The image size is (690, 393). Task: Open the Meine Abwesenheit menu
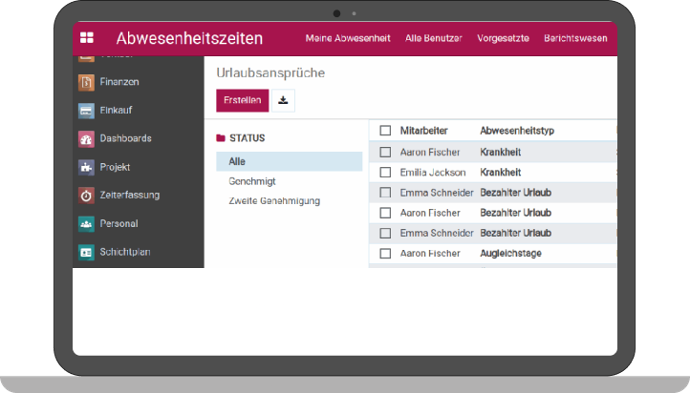tap(348, 38)
